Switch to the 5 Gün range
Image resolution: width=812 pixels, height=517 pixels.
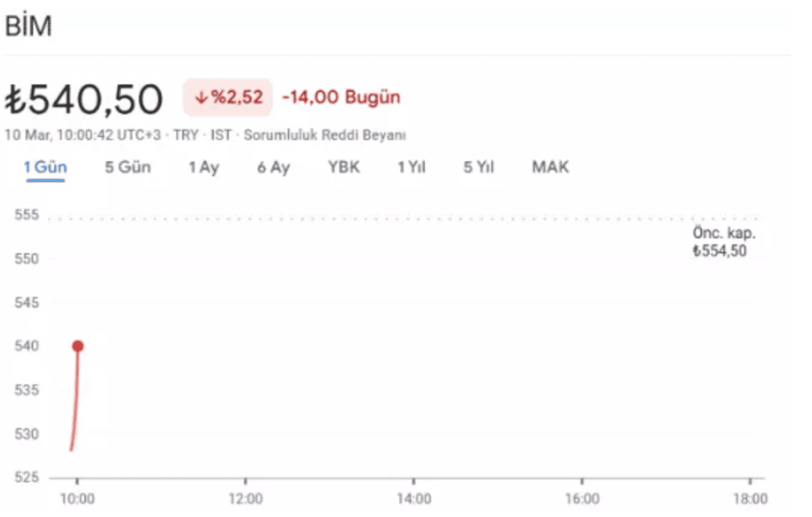[128, 167]
